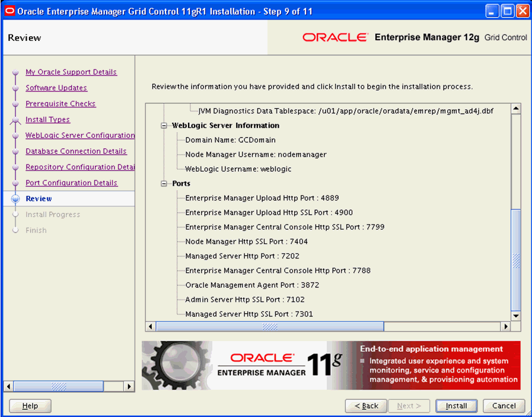Jump to Install Types step
The width and height of the screenshot is (532, 417).
[48, 119]
